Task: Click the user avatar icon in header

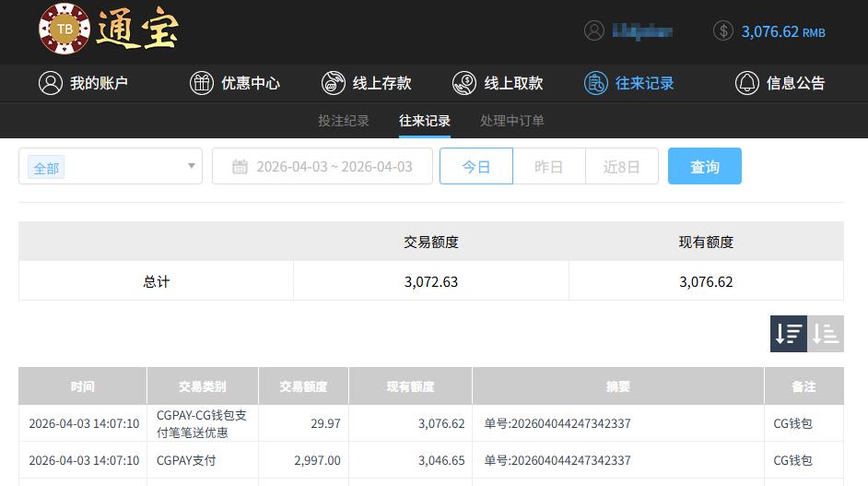Action: [x=594, y=30]
